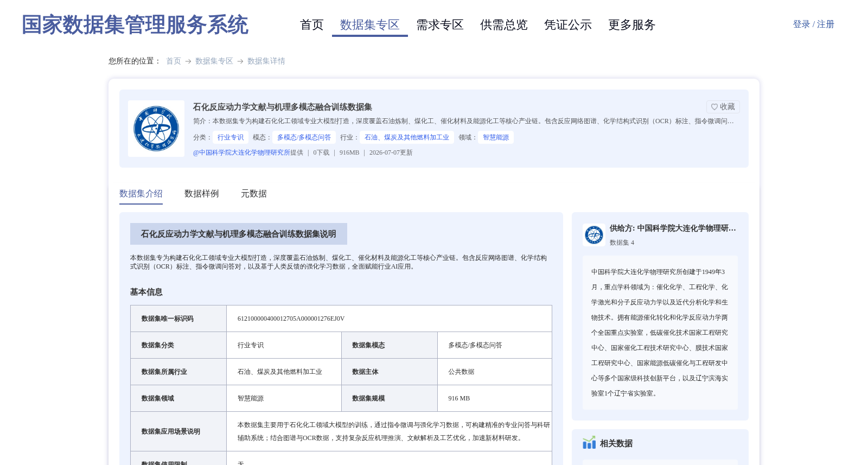Screen dimensions: 868x465
Task: Click the 智慧能源 domain tag
Action: [x=496, y=137]
